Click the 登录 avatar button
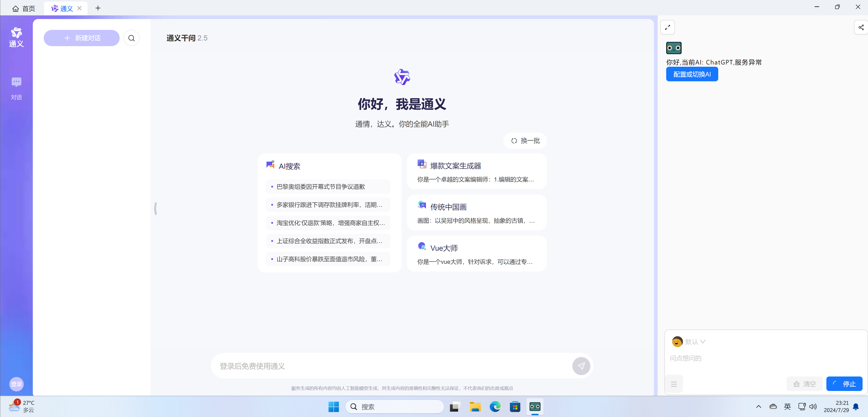Image resolution: width=868 pixels, height=417 pixels. click(x=16, y=384)
